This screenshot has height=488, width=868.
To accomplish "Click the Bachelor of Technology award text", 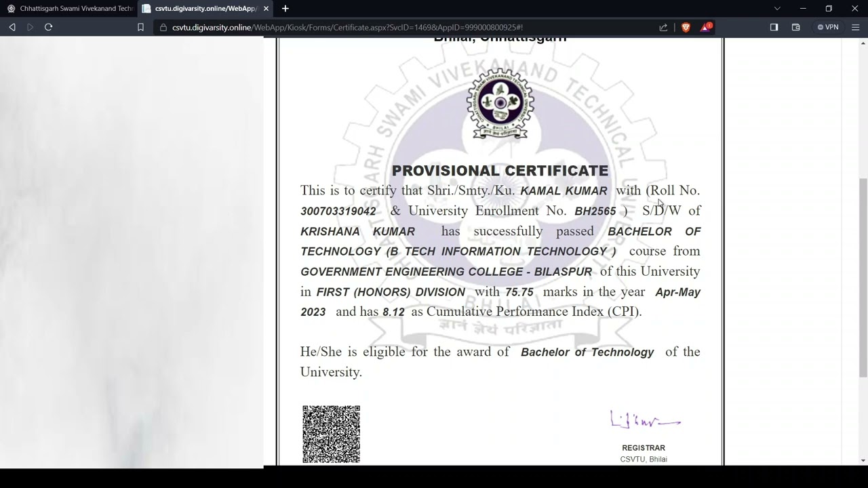I will (x=587, y=352).
